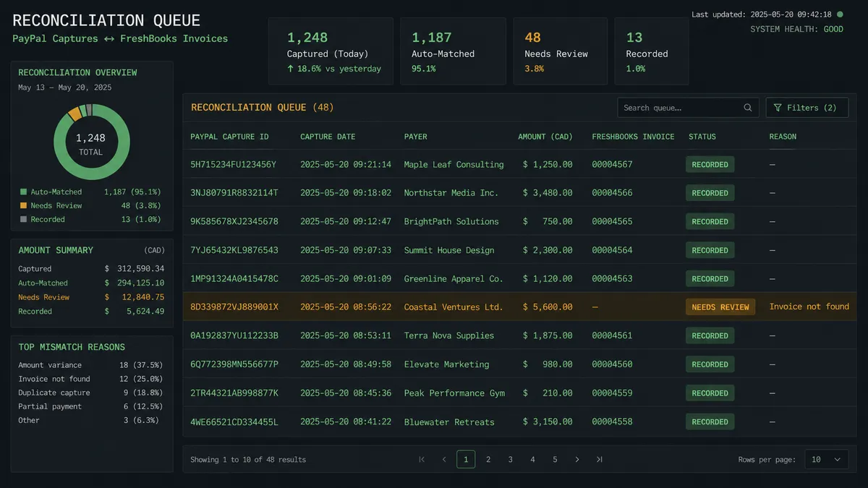Jump to last page of results
The image size is (868, 488).
[599, 459]
